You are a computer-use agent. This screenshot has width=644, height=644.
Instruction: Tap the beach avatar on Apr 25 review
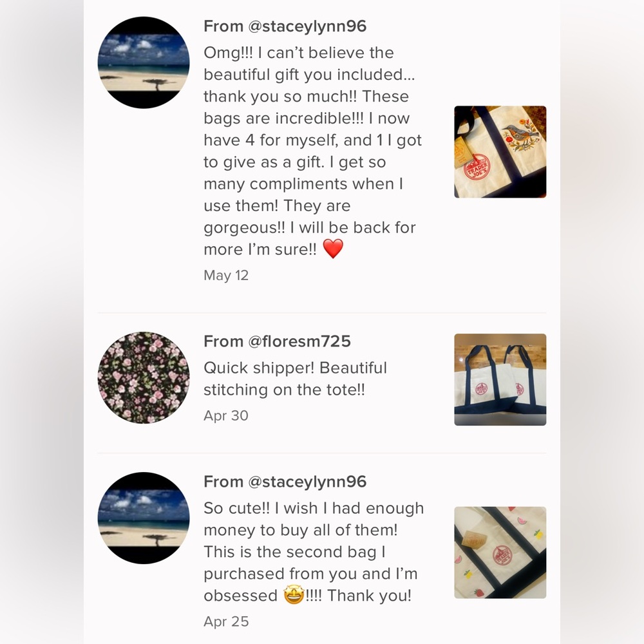pos(144,518)
